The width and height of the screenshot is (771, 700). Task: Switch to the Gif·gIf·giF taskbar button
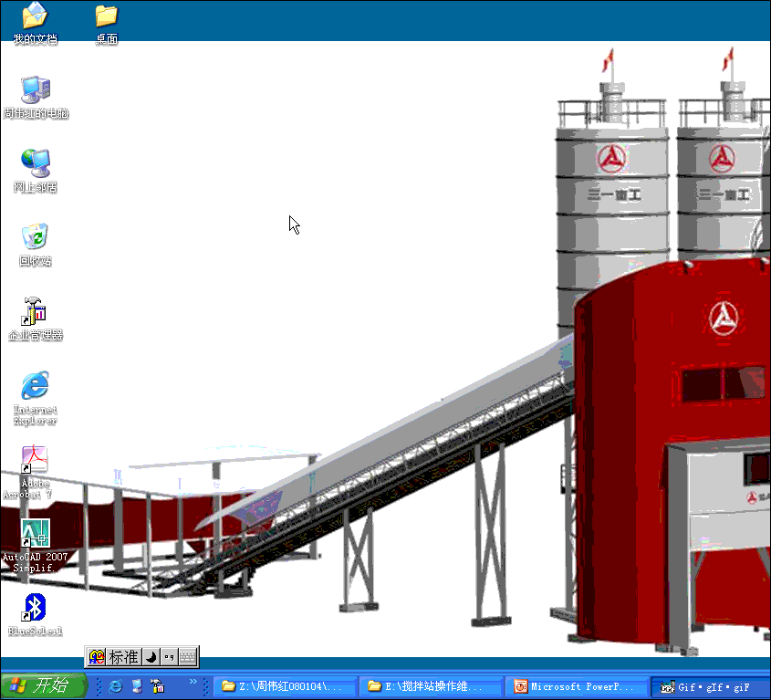pos(711,686)
